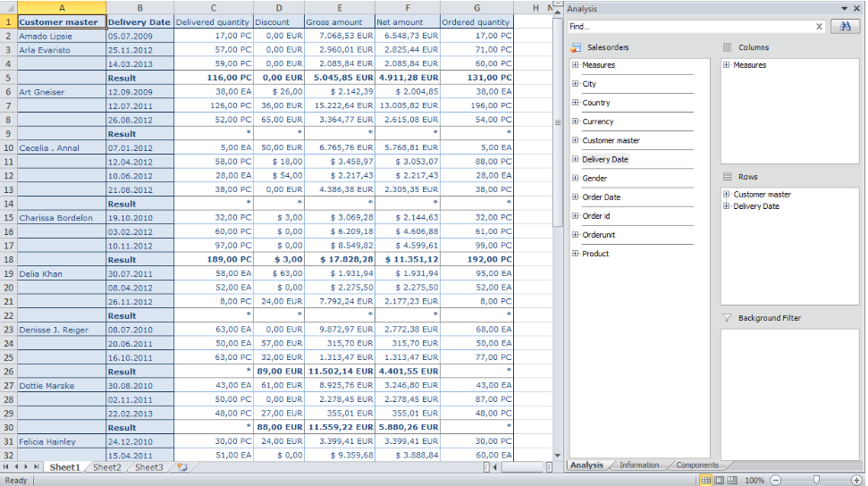Image resolution: width=868 pixels, height=486 pixels.
Task: Click the insert new worksheet tab icon
Action: 182,467
